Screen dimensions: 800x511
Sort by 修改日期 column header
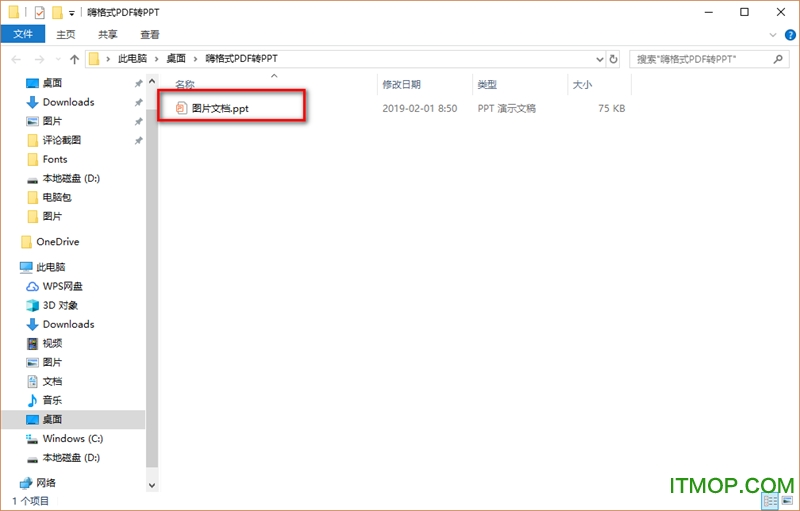[x=402, y=85]
